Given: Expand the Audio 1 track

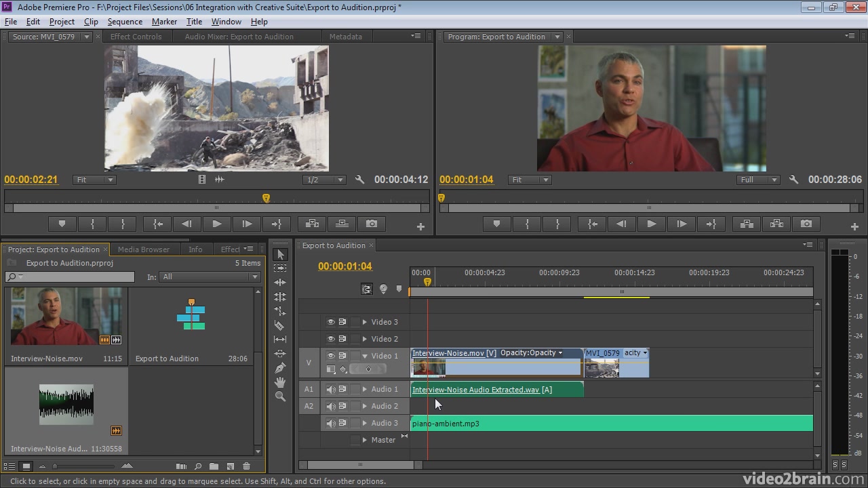Looking at the screenshot, I should point(364,389).
